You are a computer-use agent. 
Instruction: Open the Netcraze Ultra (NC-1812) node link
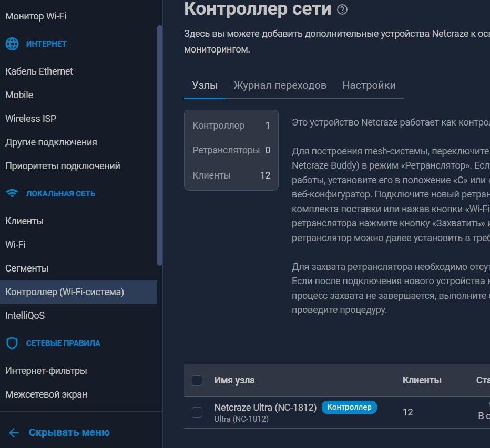point(266,408)
